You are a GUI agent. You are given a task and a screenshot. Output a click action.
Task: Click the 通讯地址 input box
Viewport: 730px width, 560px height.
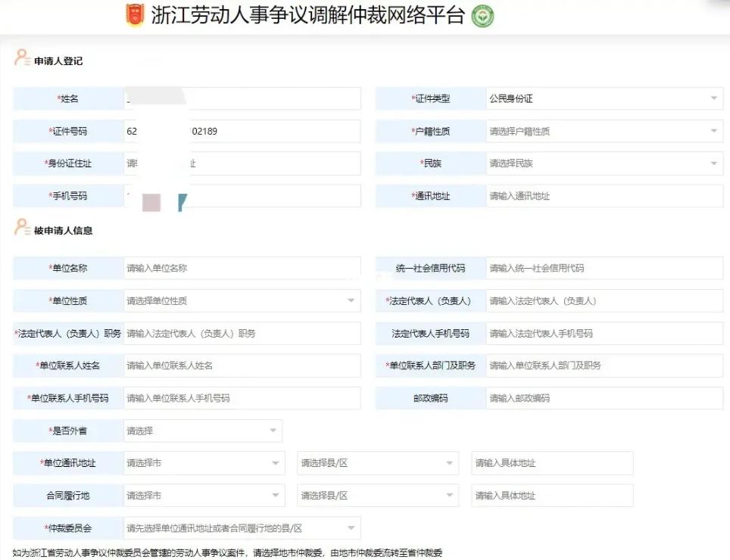(x=604, y=196)
